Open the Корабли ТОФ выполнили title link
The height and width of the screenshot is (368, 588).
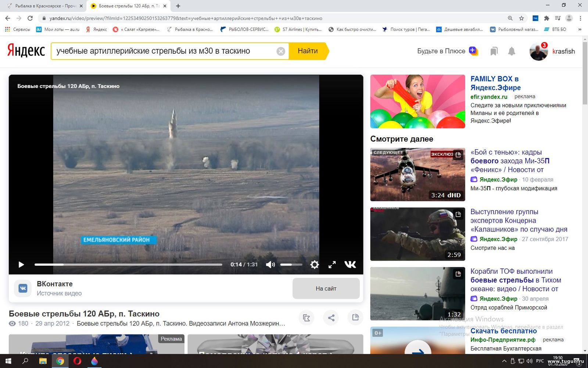click(516, 280)
